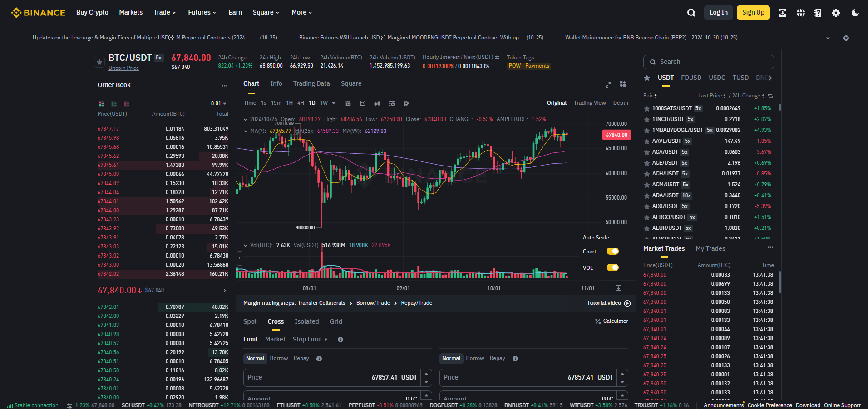Open the language globe icon
The image size is (868, 409).
tap(801, 13)
